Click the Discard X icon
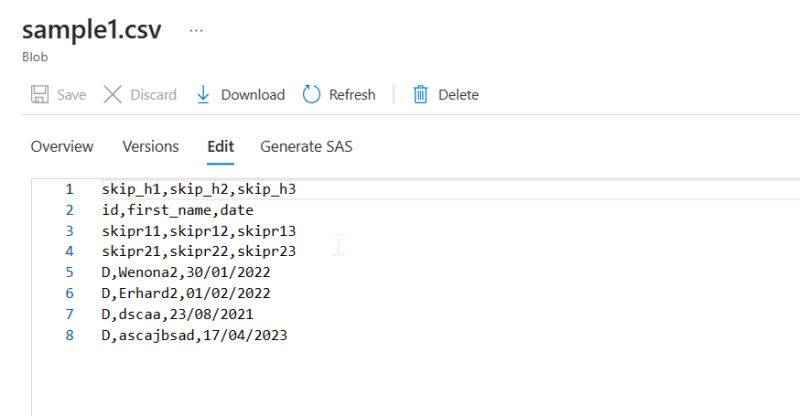Image resolution: width=800 pixels, height=416 pixels. [112, 94]
